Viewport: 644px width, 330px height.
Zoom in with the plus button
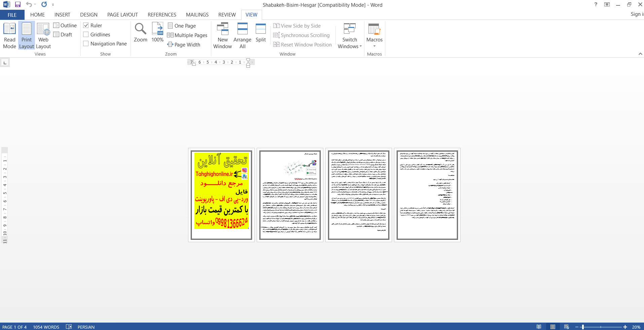[625, 327]
